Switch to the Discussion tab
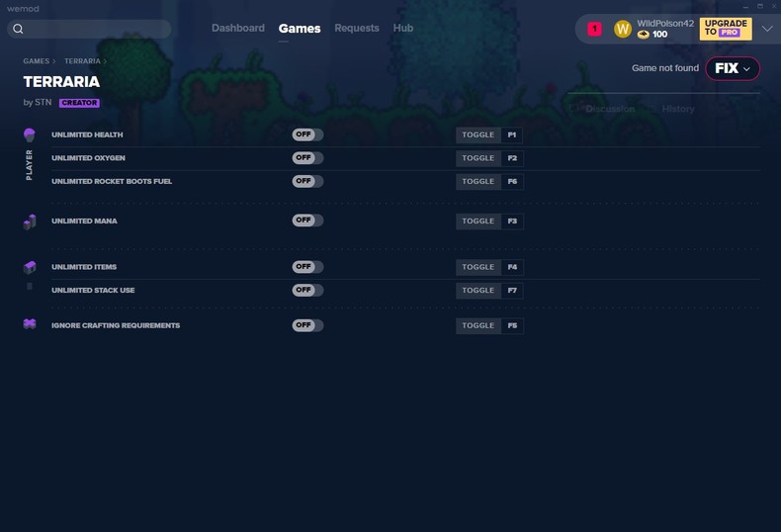 click(610, 109)
